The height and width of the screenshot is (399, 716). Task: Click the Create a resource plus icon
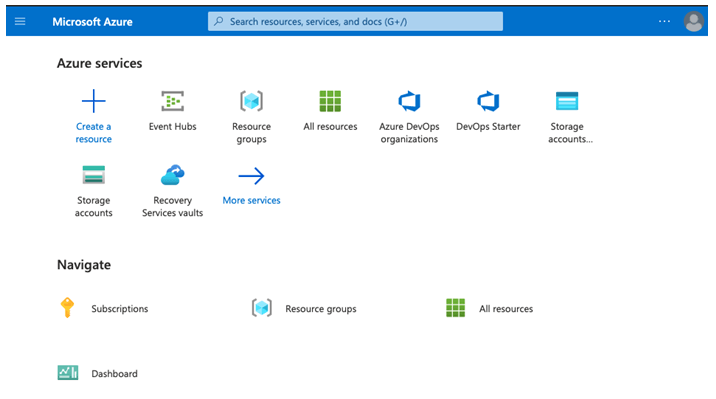(x=94, y=101)
